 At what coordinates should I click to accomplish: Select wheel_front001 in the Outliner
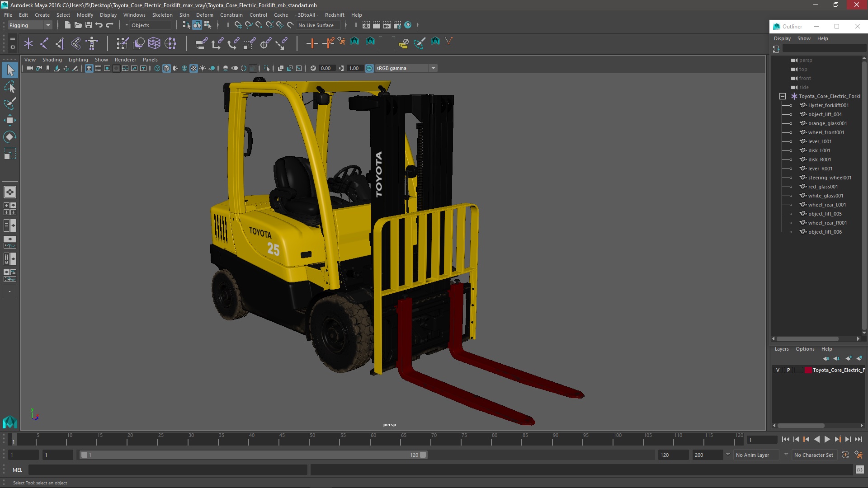click(x=826, y=132)
